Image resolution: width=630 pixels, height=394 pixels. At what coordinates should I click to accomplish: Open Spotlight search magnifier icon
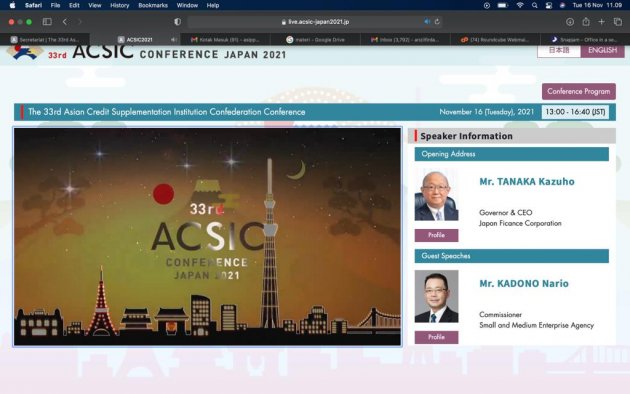[534, 5]
